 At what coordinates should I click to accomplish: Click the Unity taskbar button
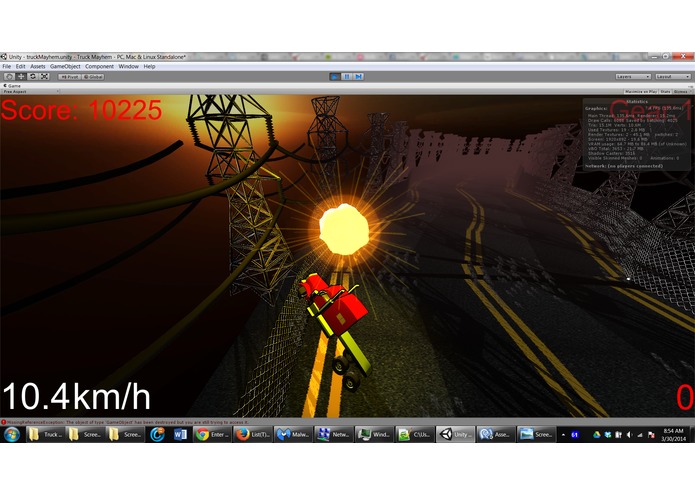[x=455, y=435]
